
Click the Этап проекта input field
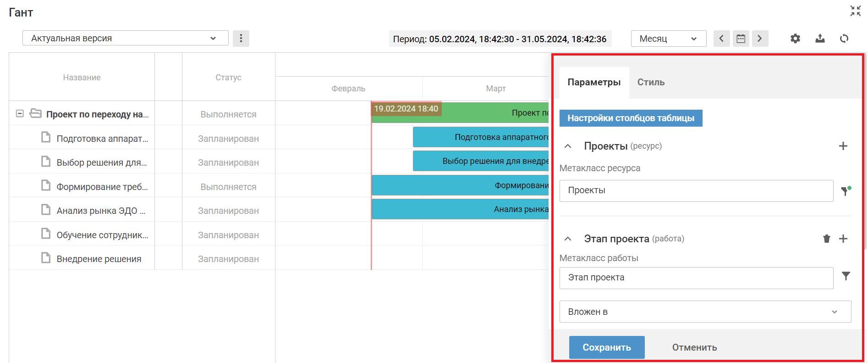(x=696, y=278)
